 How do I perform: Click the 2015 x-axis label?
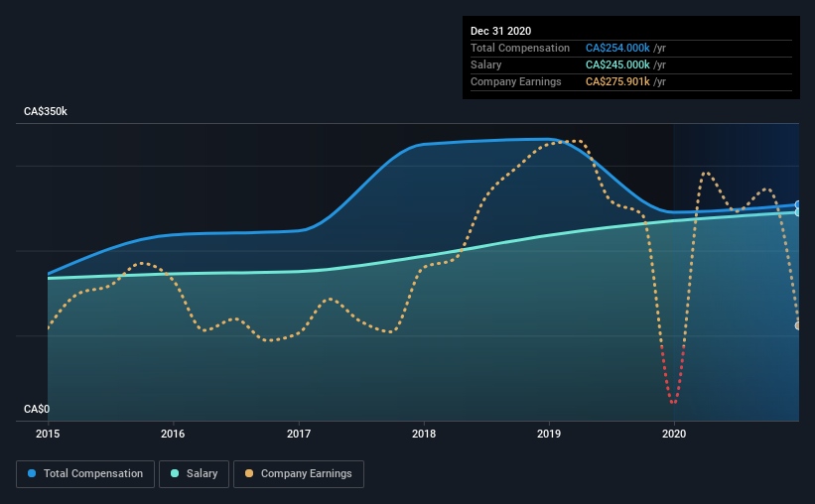(48, 434)
